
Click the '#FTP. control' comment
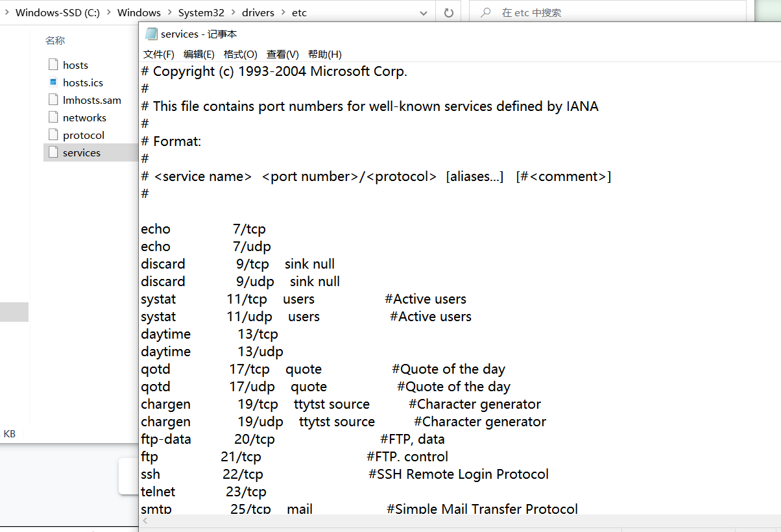click(x=407, y=457)
